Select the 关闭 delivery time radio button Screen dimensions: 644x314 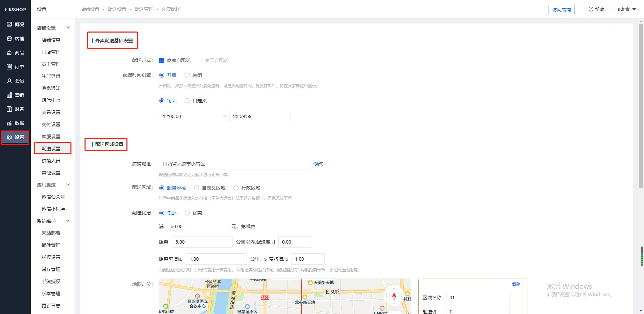(x=187, y=75)
